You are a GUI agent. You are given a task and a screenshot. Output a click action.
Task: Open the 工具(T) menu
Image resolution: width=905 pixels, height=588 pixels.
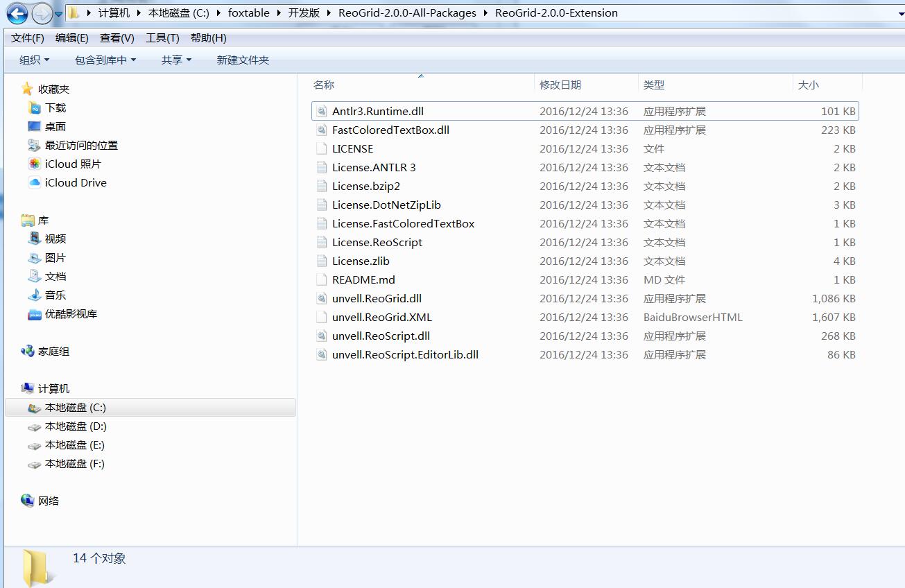pyautogui.click(x=162, y=38)
